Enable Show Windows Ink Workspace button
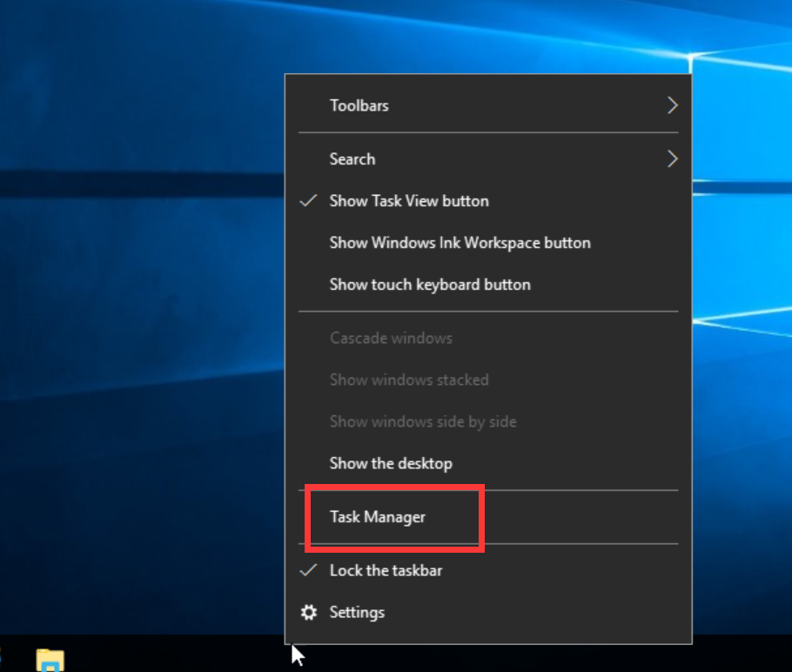The width and height of the screenshot is (792, 672). [x=460, y=243]
